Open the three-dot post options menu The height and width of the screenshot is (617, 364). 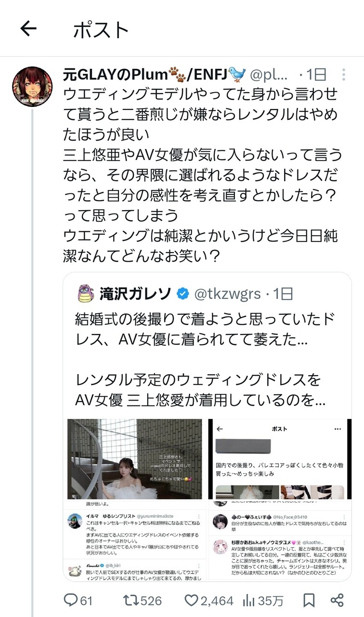tap(343, 74)
